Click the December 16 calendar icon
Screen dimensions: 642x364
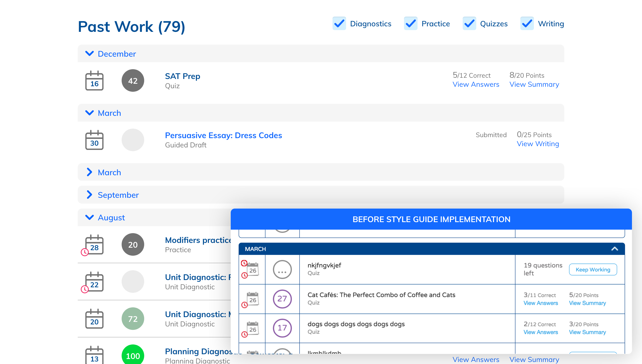click(94, 81)
